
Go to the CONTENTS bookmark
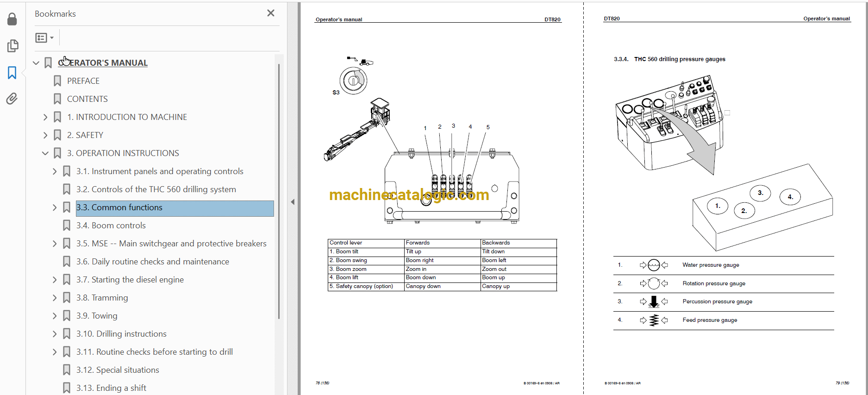[87, 99]
